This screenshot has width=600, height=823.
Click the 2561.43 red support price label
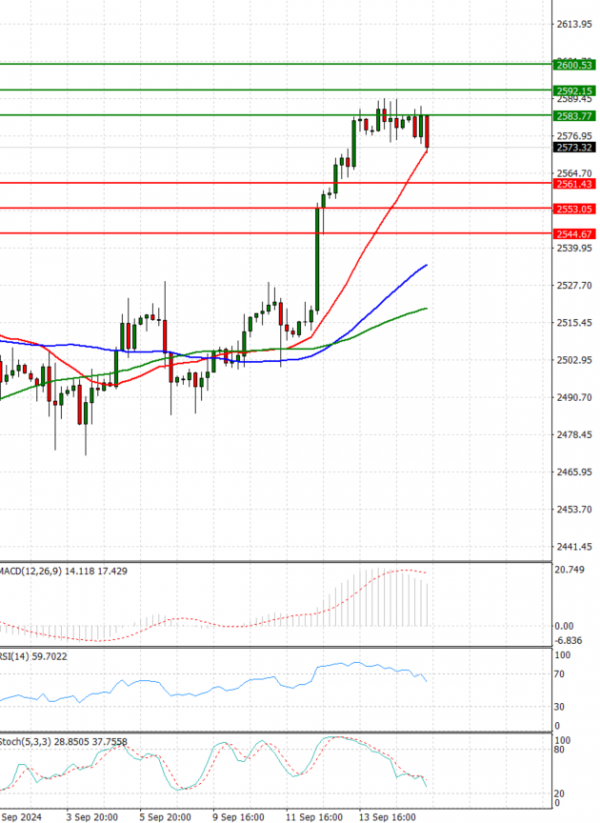[x=574, y=184]
